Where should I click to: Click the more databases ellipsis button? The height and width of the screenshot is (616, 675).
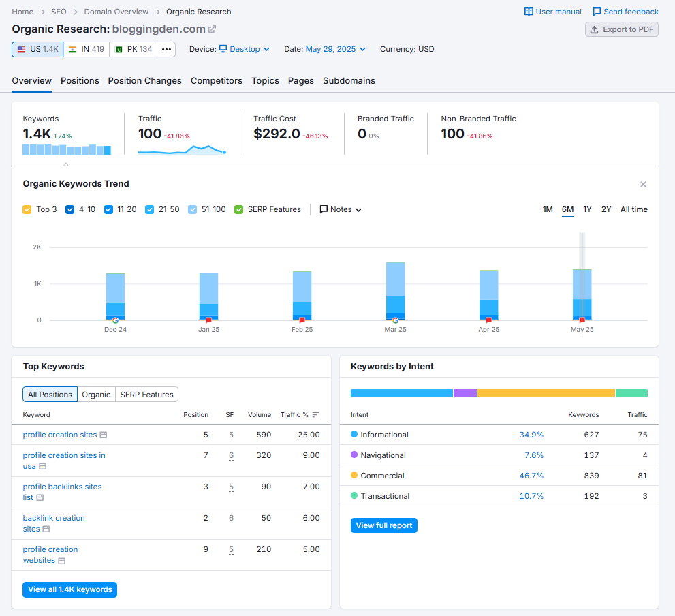[166, 49]
